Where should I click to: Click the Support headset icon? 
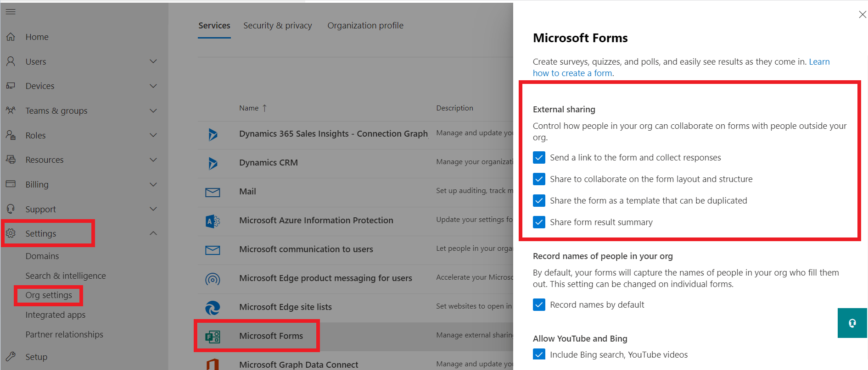point(11,209)
